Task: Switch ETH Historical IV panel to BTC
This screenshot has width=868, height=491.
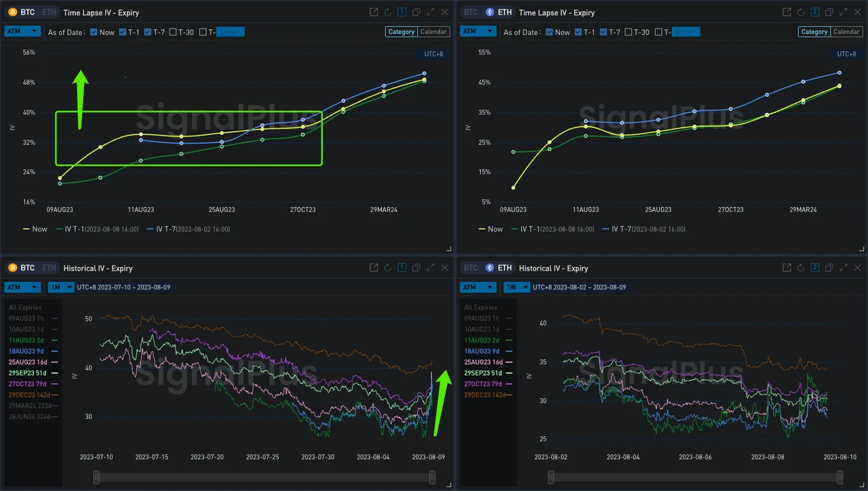Action: click(471, 268)
